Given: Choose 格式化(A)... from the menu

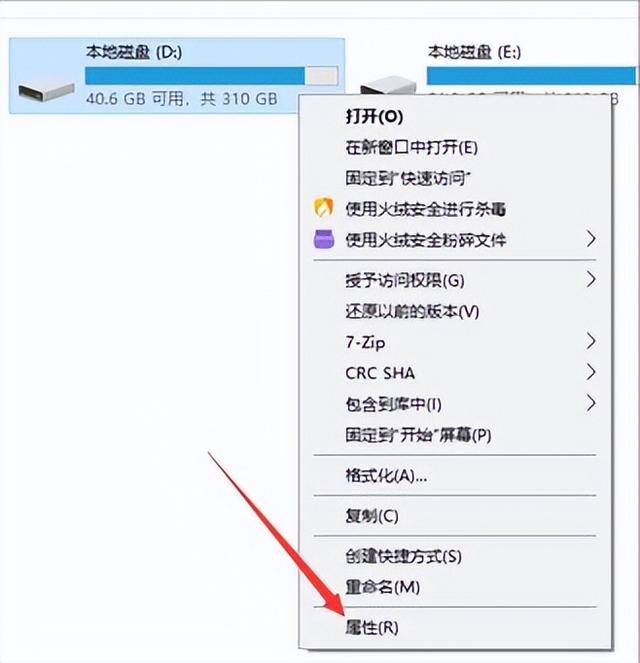Looking at the screenshot, I should pyautogui.click(x=386, y=476).
